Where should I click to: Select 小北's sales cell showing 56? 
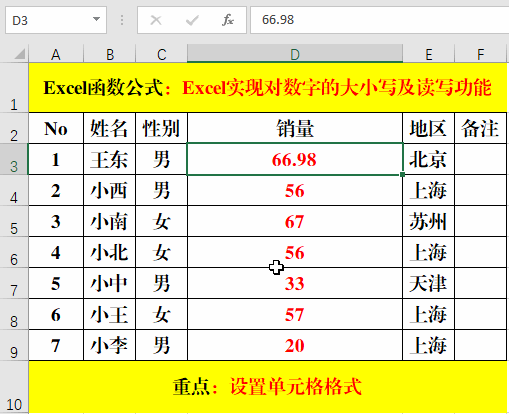(295, 252)
